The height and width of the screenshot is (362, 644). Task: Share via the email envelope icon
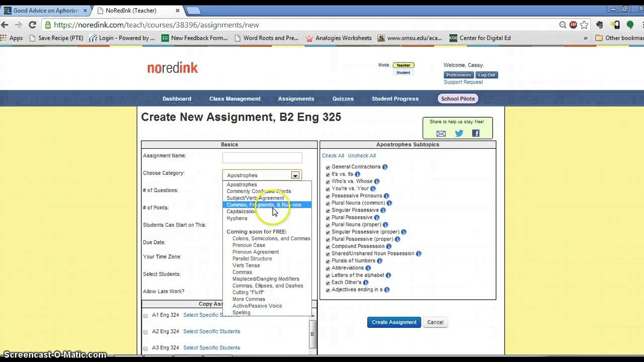[441, 133]
